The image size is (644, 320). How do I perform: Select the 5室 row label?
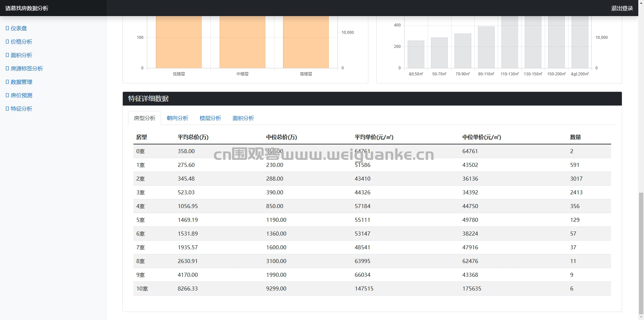pos(141,220)
